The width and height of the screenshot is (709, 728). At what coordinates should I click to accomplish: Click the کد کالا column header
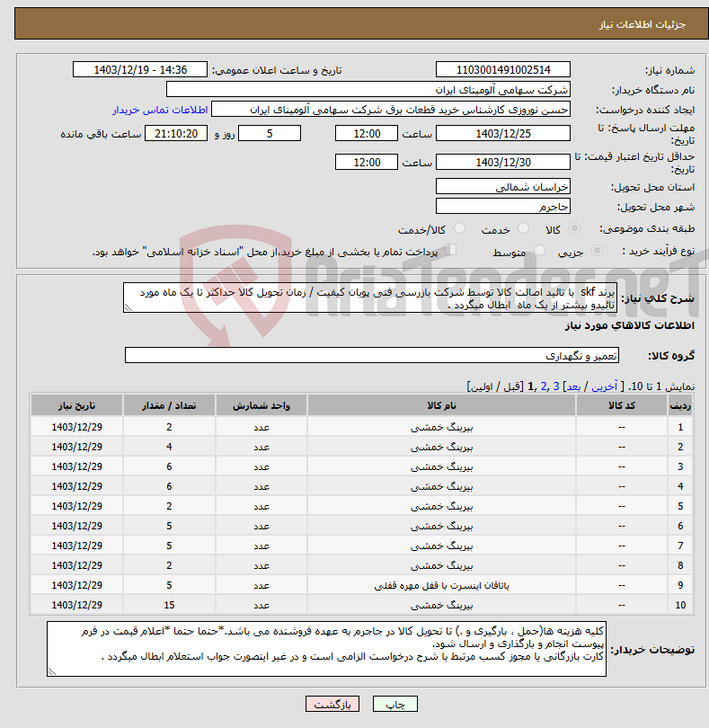(622, 405)
